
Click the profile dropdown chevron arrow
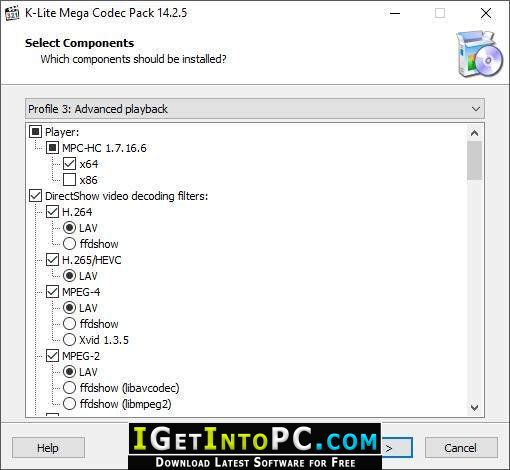pos(476,109)
